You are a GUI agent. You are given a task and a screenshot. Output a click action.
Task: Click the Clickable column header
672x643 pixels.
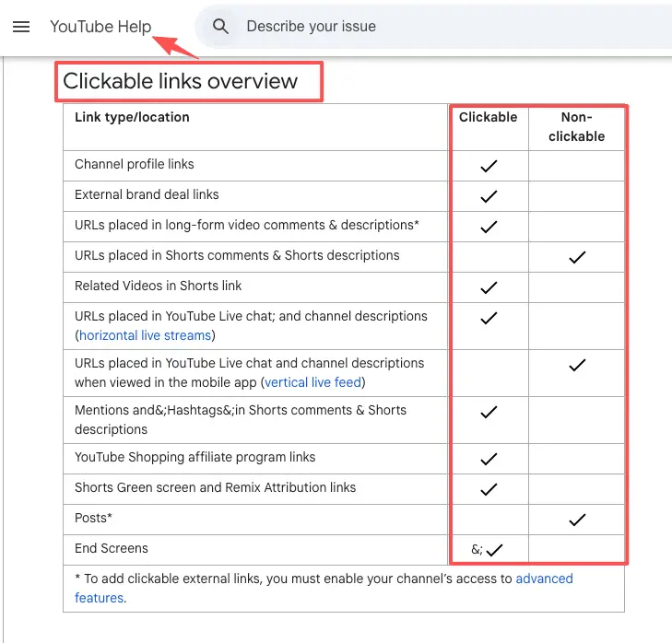pos(489,117)
